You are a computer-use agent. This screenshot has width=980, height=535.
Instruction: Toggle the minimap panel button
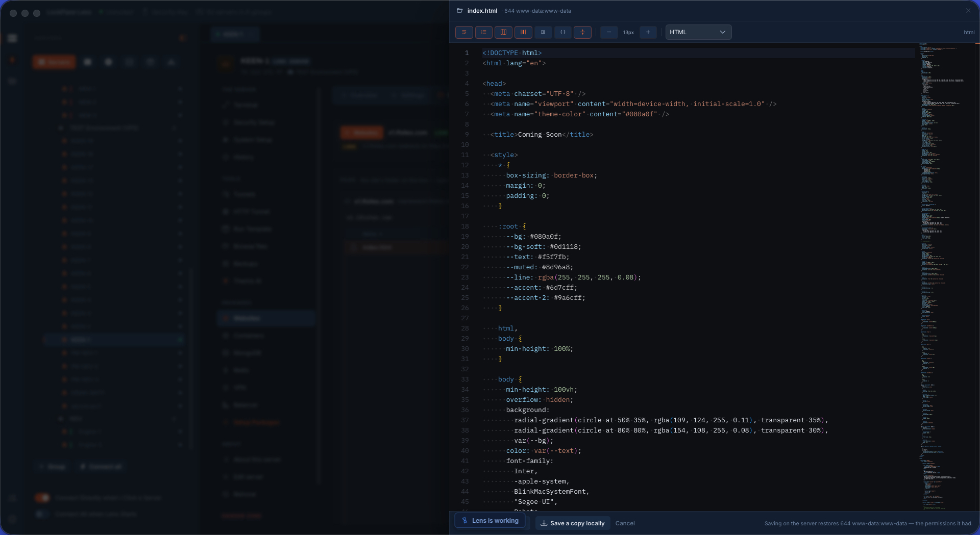pyautogui.click(x=503, y=32)
